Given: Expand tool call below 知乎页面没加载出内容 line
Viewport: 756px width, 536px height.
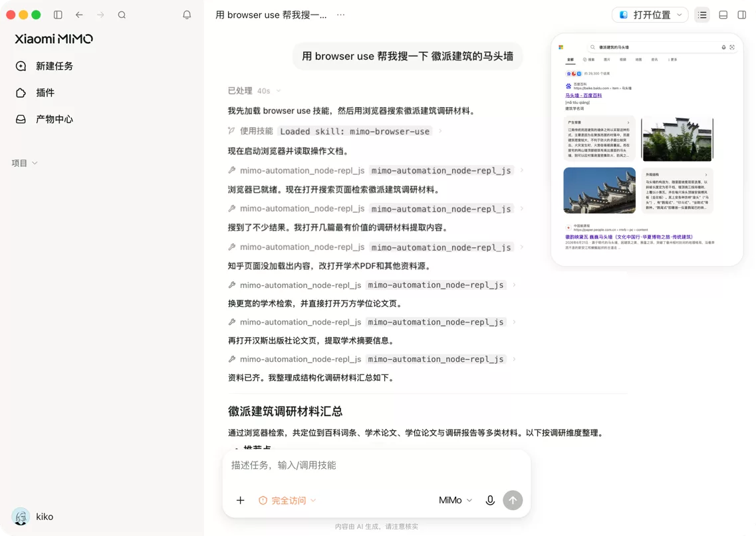Looking at the screenshot, I should coord(372,285).
